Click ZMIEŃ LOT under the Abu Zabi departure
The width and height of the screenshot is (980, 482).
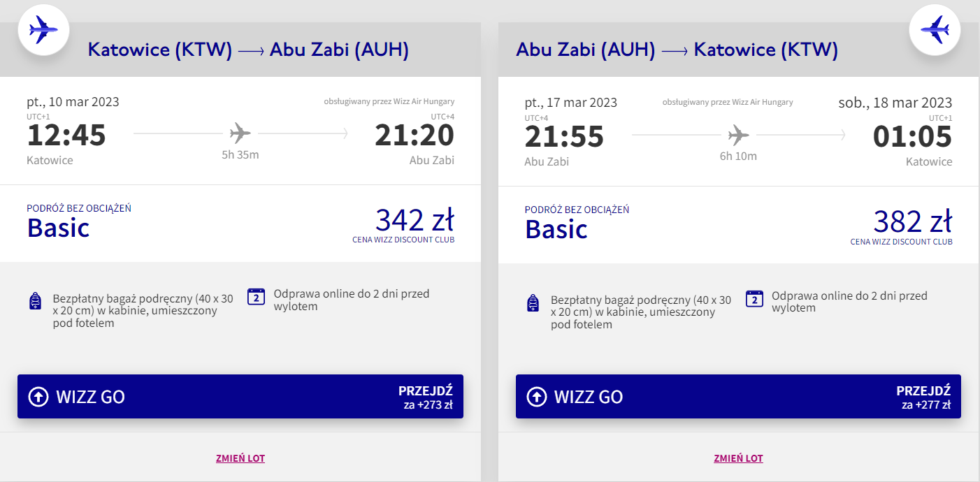(x=738, y=458)
